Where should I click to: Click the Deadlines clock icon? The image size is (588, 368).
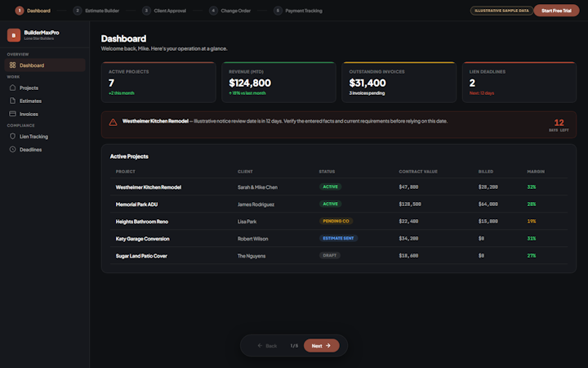(x=12, y=150)
